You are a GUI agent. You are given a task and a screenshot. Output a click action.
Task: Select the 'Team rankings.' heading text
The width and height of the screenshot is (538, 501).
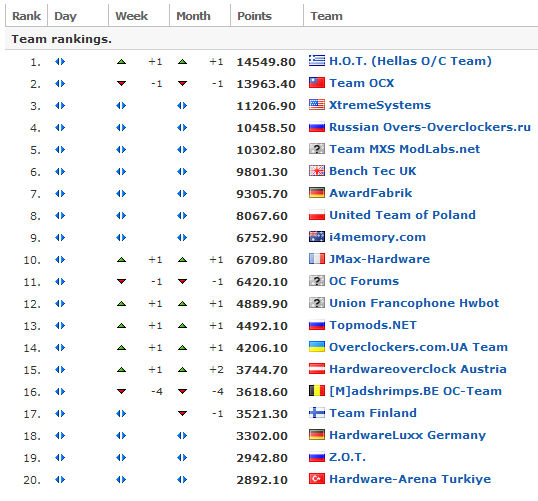(x=62, y=39)
